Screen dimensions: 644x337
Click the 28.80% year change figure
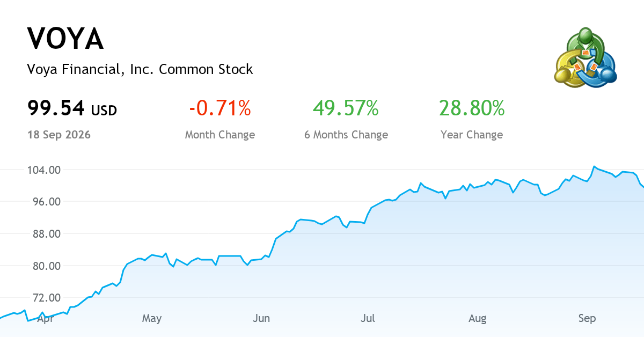point(472,108)
